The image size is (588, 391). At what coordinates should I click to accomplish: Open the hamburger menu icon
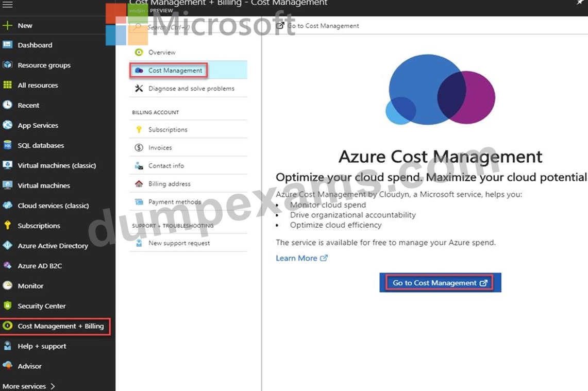click(x=8, y=5)
